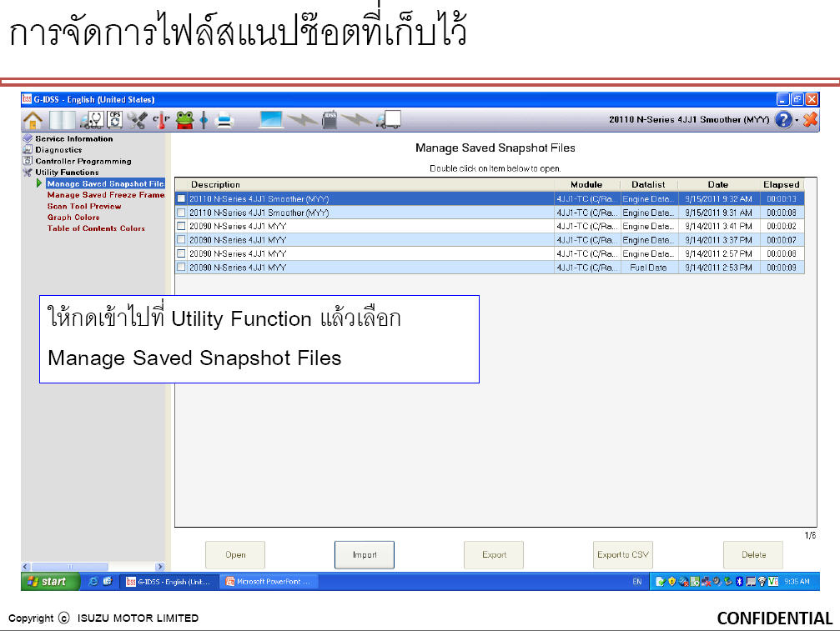Open Manage Saved Freeze Frame item

[x=106, y=195]
